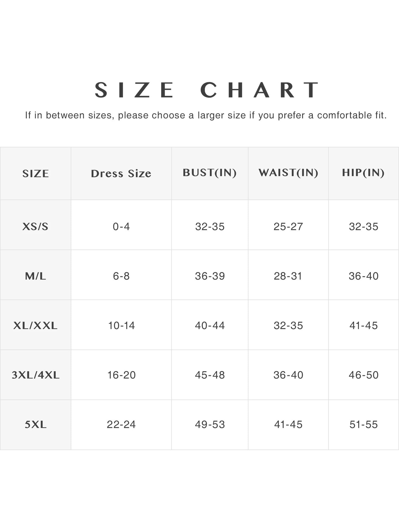The width and height of the screenshot is (399, 532).
Task: Click the BUST(IN) column header
Action: tap(210, 173)
